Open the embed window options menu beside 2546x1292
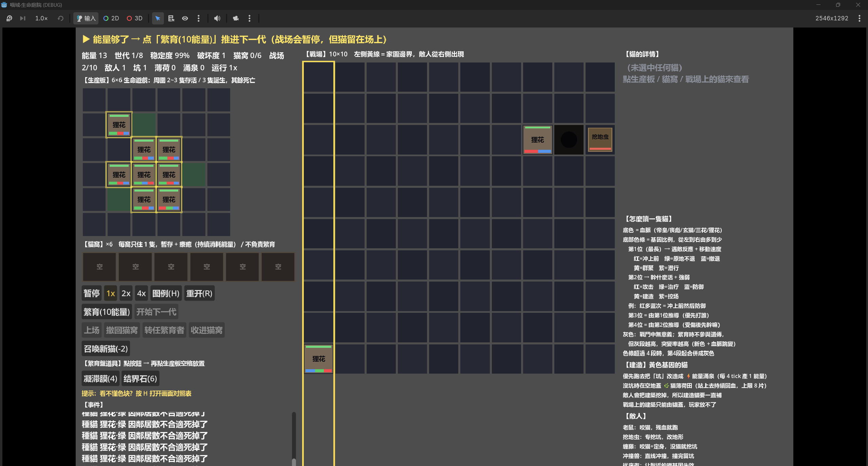Screen dimensions: 868x466 (860, 18)
